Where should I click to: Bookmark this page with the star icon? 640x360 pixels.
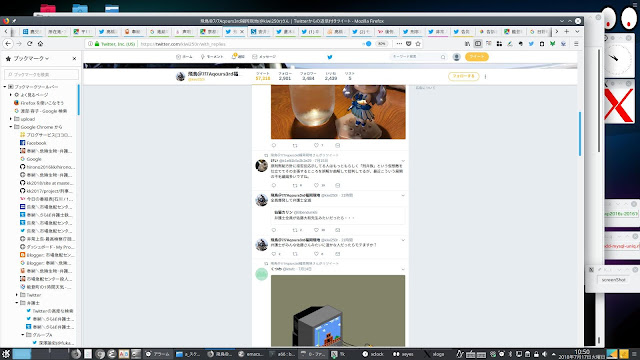coord(418,44)
